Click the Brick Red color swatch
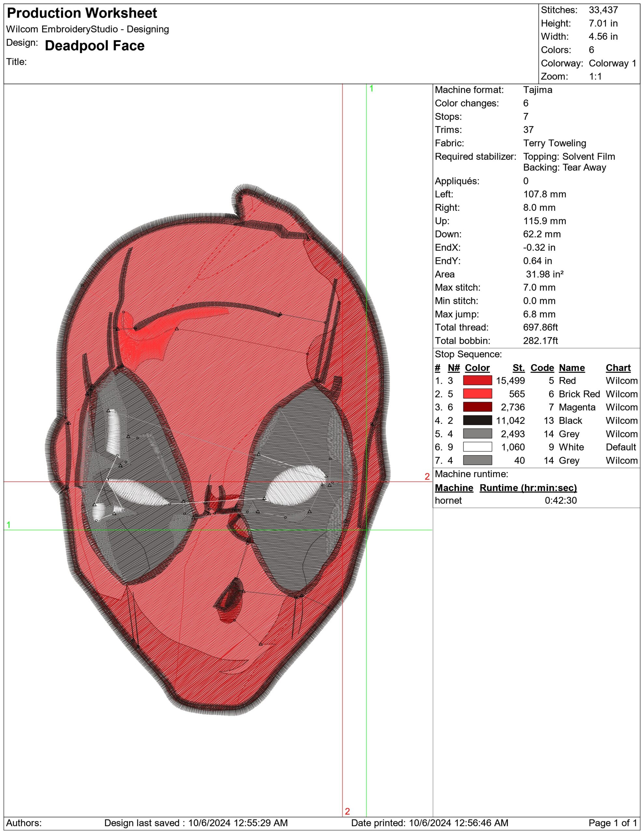Screen dimensions: 644x834 (477, 394)
